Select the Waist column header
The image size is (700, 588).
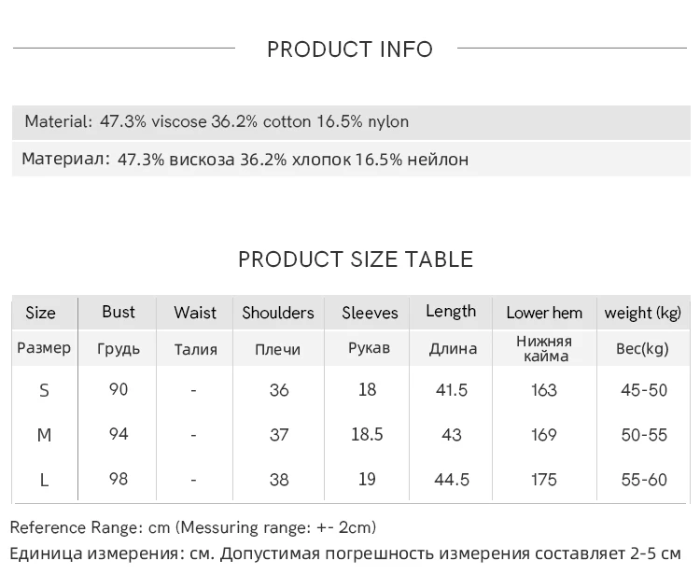[x=195, y=313]
